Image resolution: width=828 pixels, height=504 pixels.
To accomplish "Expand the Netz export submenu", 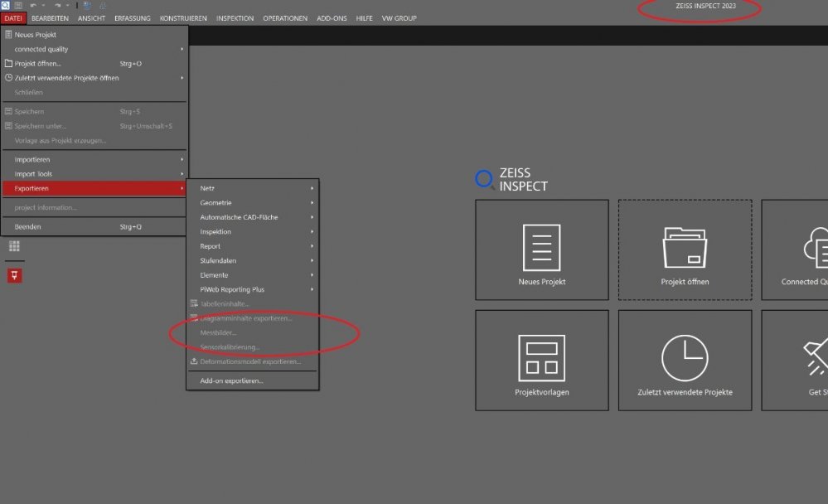I will click(252, 188).
